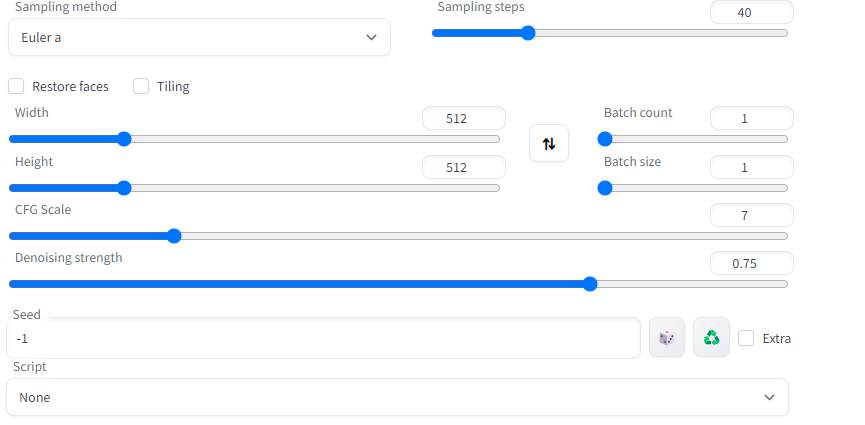Viewport: 865px width, 425px height.
Task: Focus the Seed input field
Action: tap(323, 338)
